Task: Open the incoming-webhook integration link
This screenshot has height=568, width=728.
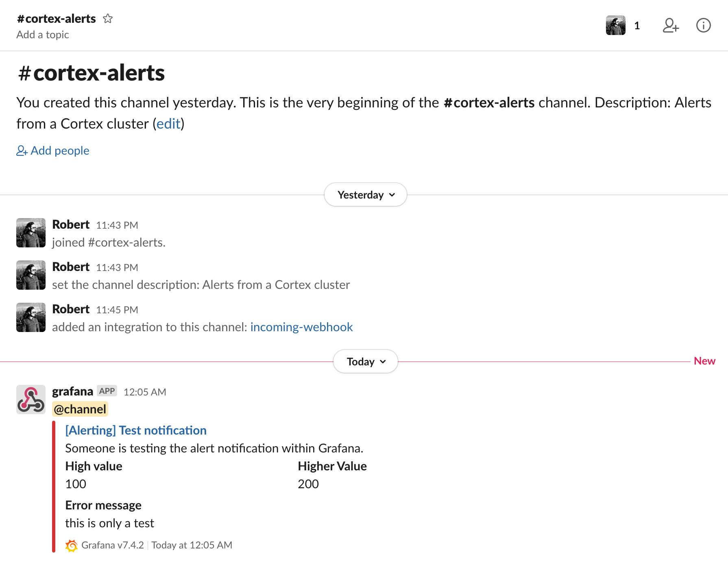Action: (x=301, y=327)
